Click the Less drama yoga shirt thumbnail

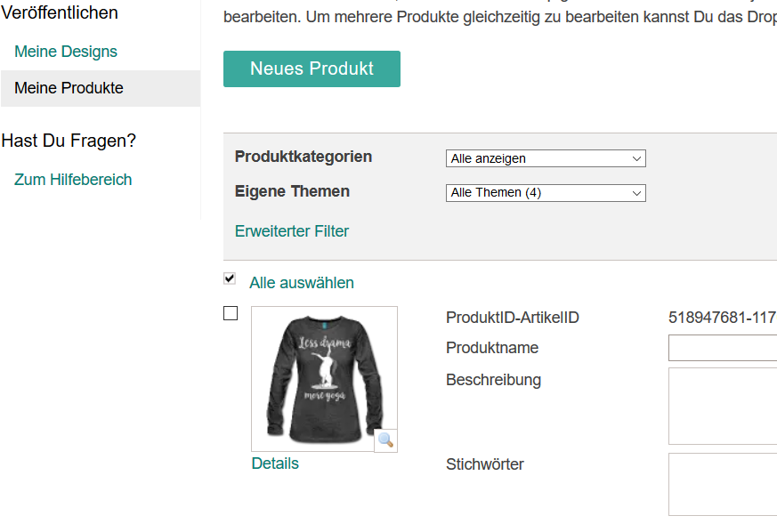(x=324, y=378)
